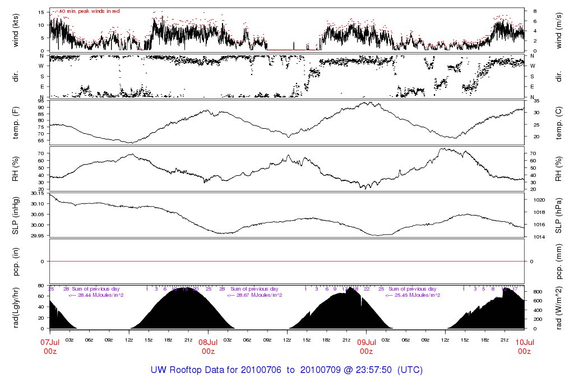Click the 'temp. (F)' axis label
The image size is (574, 392).
[15, 123]
